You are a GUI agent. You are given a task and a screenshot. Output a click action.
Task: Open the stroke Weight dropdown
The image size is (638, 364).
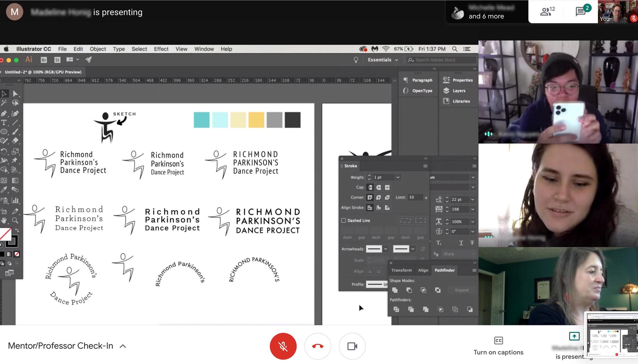tap(398, 177)
